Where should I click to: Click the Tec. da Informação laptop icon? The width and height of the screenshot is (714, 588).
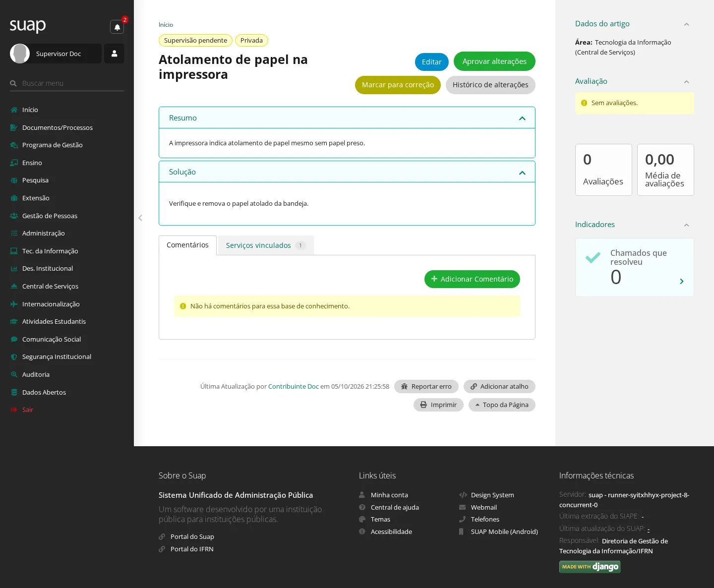[x=14, y=251]
